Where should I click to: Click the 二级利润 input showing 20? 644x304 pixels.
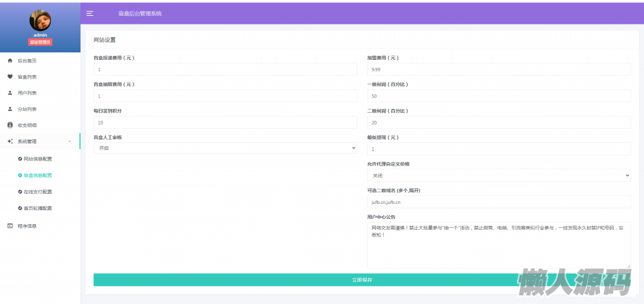click(499, 123)
